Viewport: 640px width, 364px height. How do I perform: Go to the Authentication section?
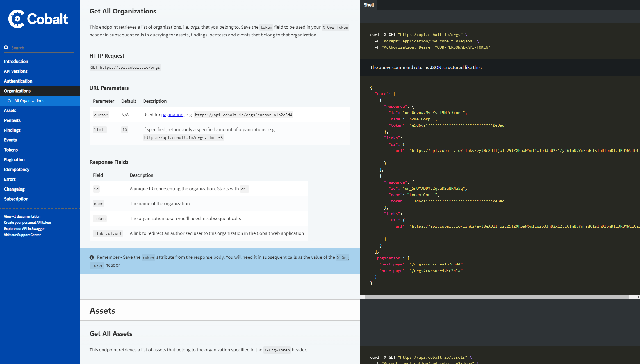18,81
